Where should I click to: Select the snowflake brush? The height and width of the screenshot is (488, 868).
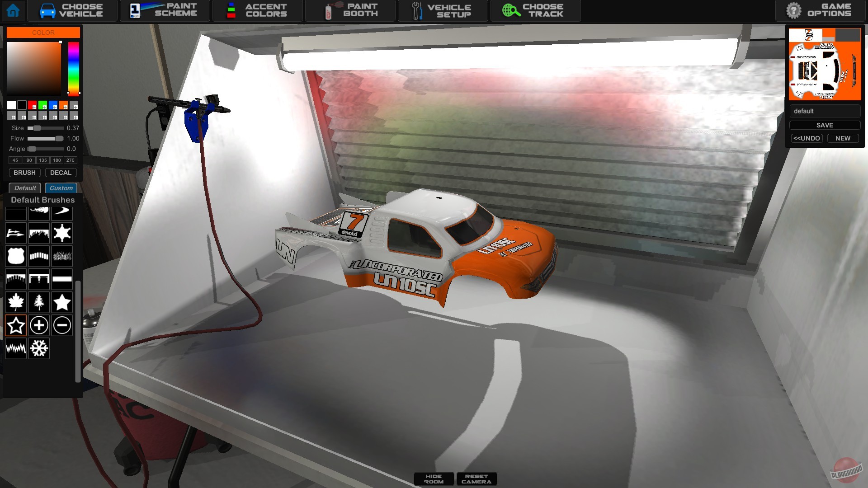[x=39, y=348]
